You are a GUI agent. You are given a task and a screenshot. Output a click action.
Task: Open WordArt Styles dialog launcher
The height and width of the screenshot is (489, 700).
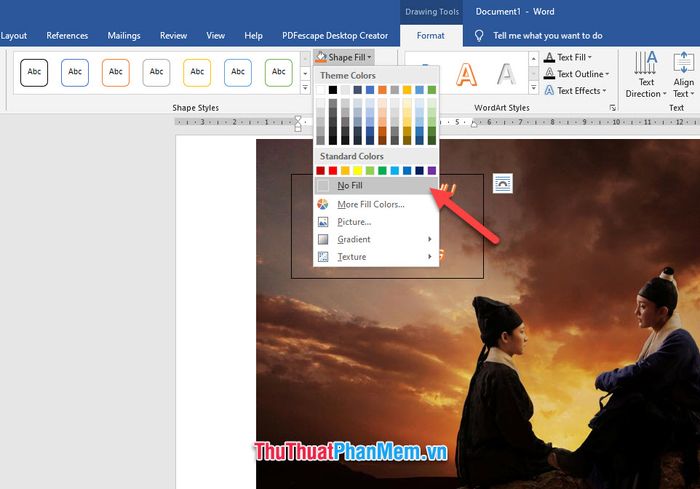[x=612, y=108]
